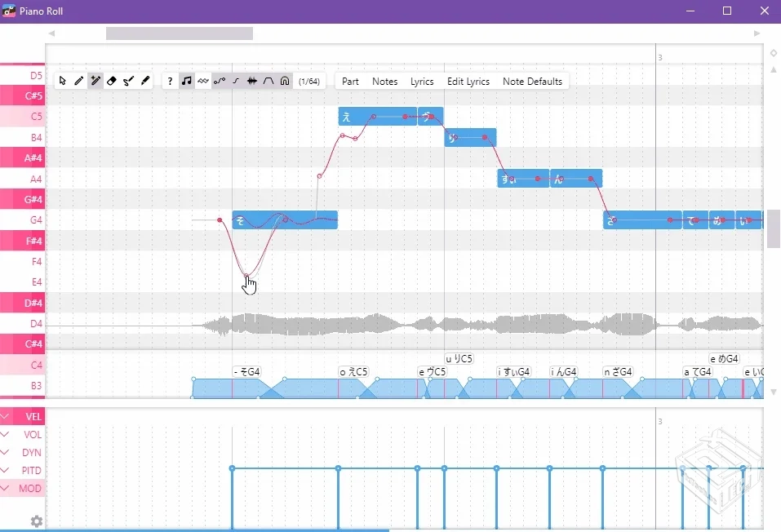Select the pencil drawing tool
Screen dimensions: 781x532
pos(78,81)
